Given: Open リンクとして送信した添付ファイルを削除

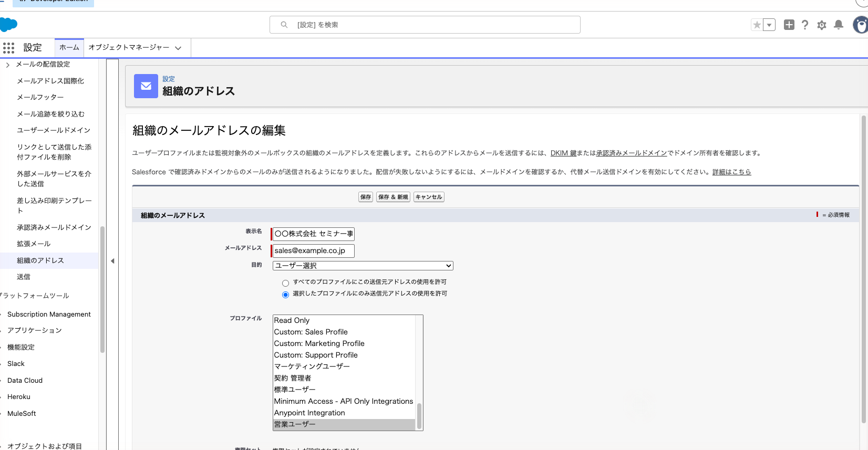Looking at the screenshot, I should coord(54,152).
